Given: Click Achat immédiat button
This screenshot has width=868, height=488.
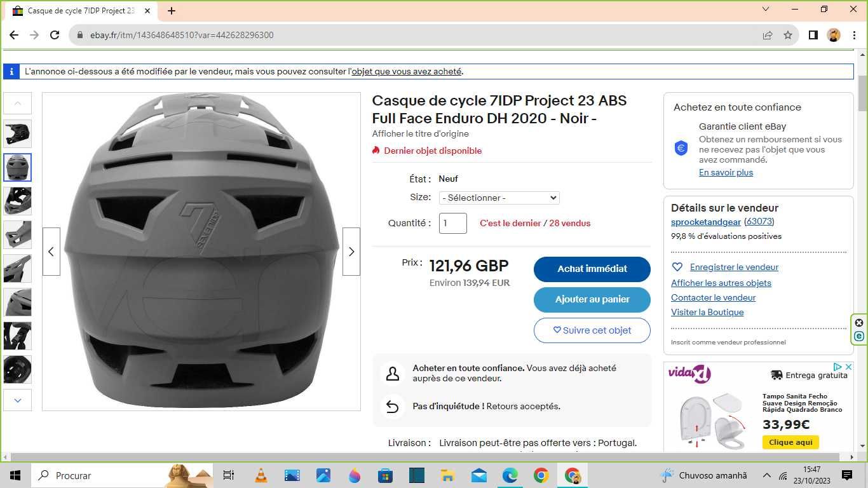Looking at the screenshot, I should tap(592, 269).
